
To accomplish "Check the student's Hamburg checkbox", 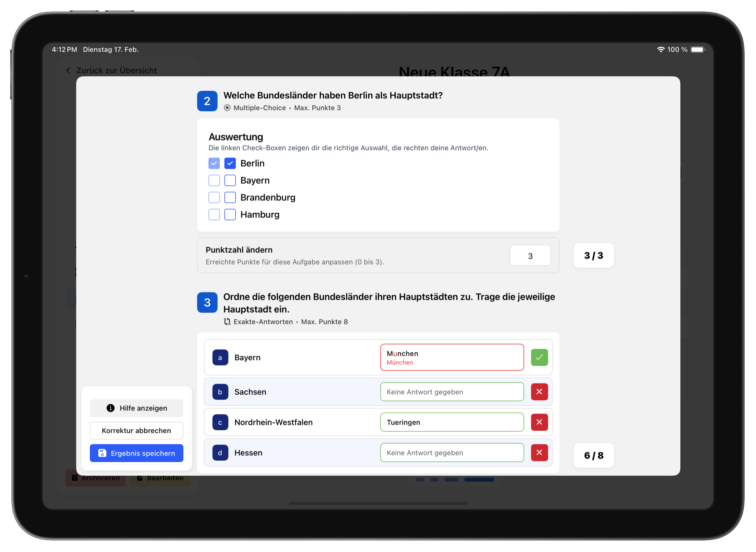I will [230, 215].
